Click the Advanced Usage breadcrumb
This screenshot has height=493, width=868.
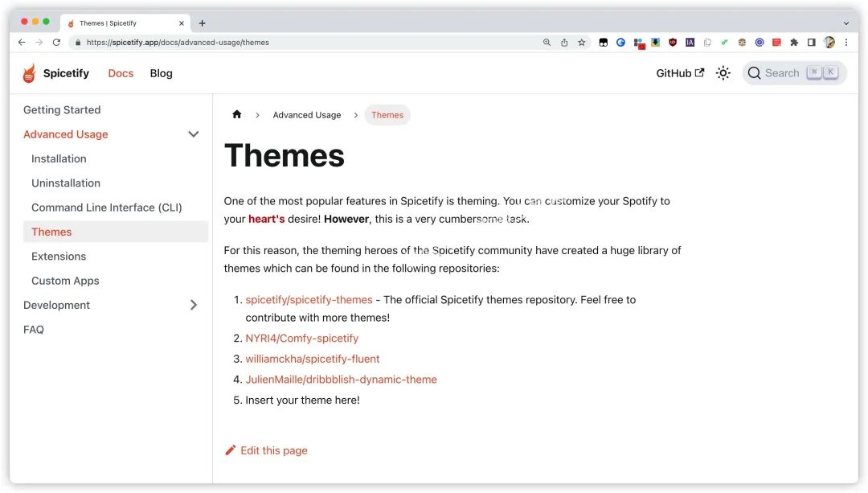(x=307, y=115)
